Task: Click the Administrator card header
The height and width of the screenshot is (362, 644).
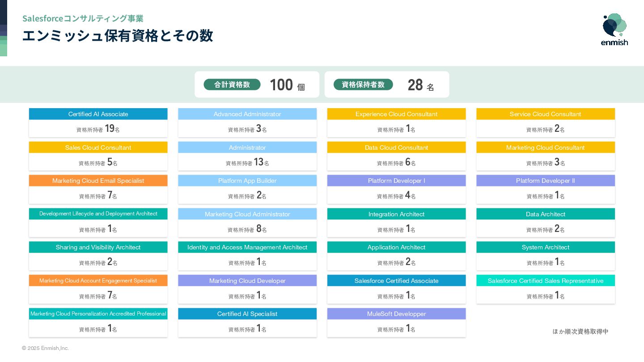Action: [247, 147]
